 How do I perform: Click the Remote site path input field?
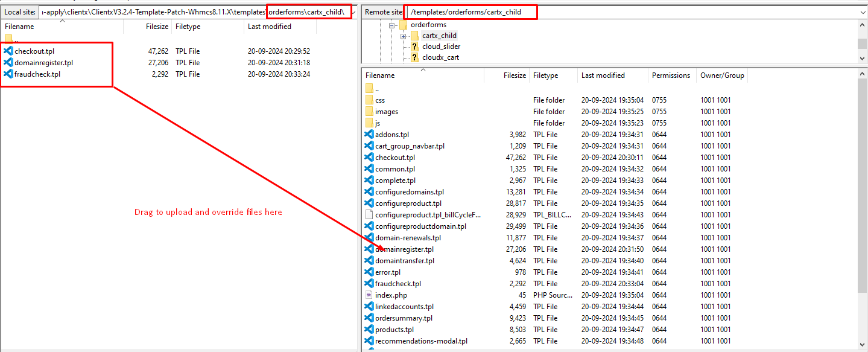point(633,12)
